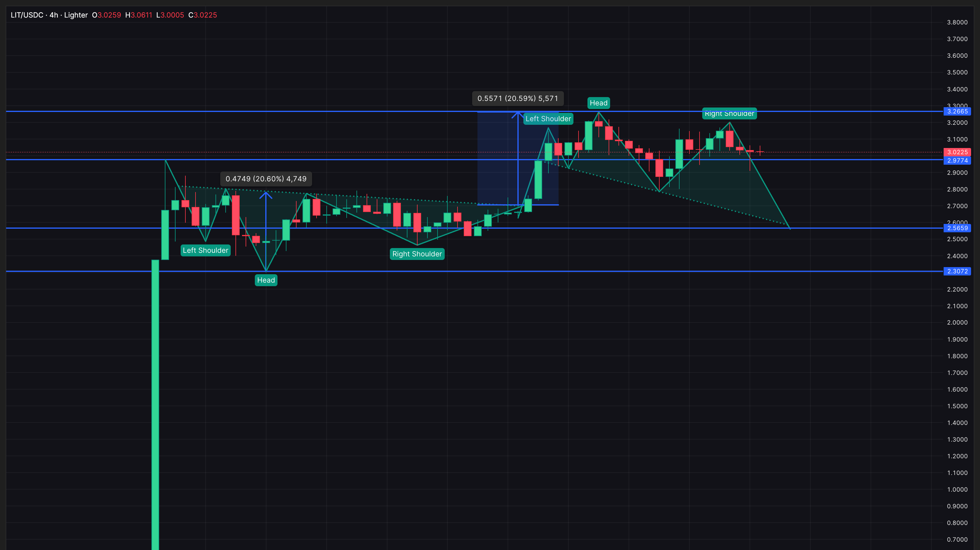Select the 0.5571 (20.59%) measurement box
Image resolution: width=980 pixels, height=550 pixels.
click(x=518, y=99)
